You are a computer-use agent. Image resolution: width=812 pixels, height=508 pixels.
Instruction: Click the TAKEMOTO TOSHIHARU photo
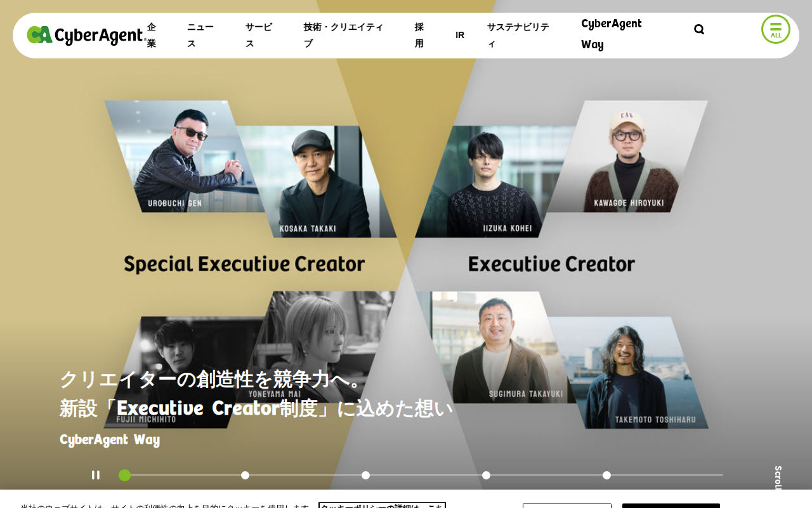click(629, 372)
